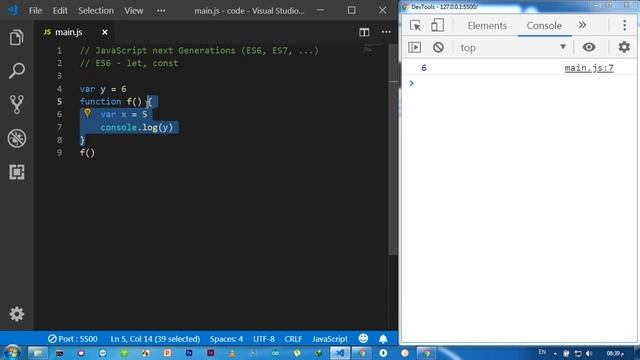
Task: Close the main.js editor tab
Action: pyautogui.click(x=105, y=32)
